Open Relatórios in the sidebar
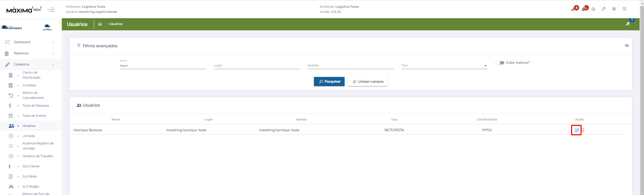Screen dimensions: 644x195 click(x=21, y=53)
